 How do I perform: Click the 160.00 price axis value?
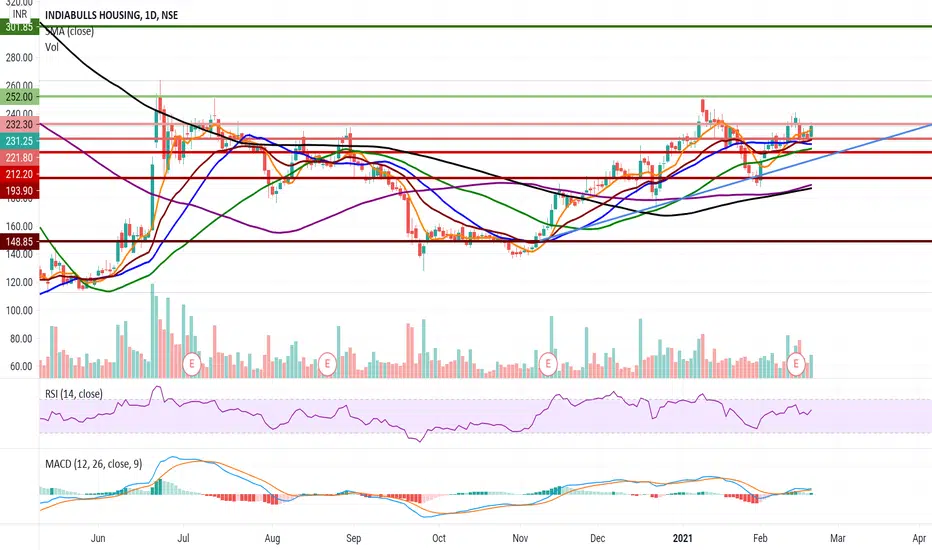(20, 227)
